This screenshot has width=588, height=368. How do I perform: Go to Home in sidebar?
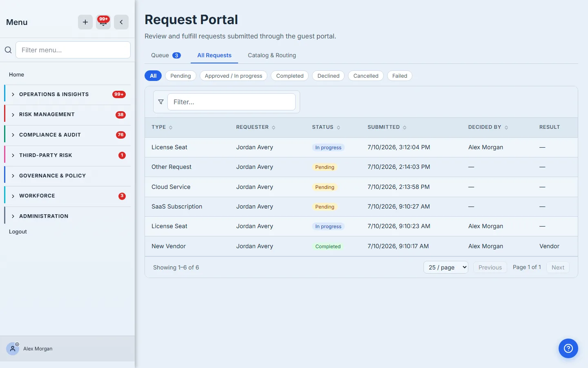[x=16, y=74]
